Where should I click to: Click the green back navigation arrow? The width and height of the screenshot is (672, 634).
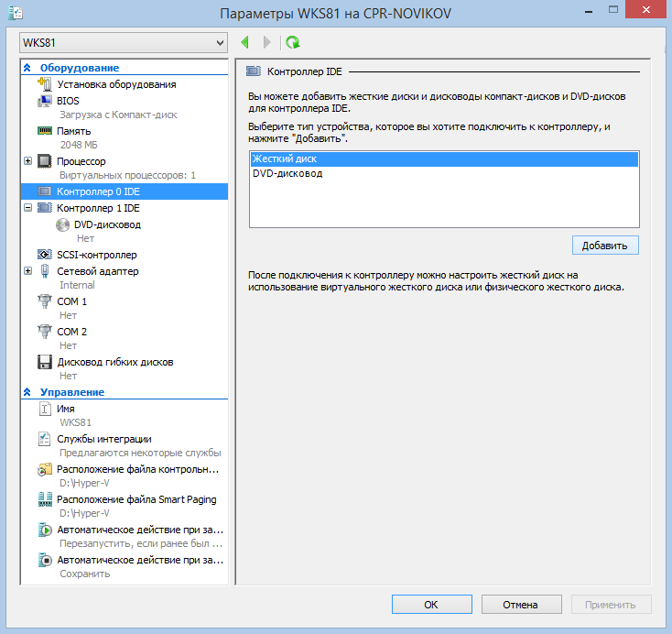244,42
